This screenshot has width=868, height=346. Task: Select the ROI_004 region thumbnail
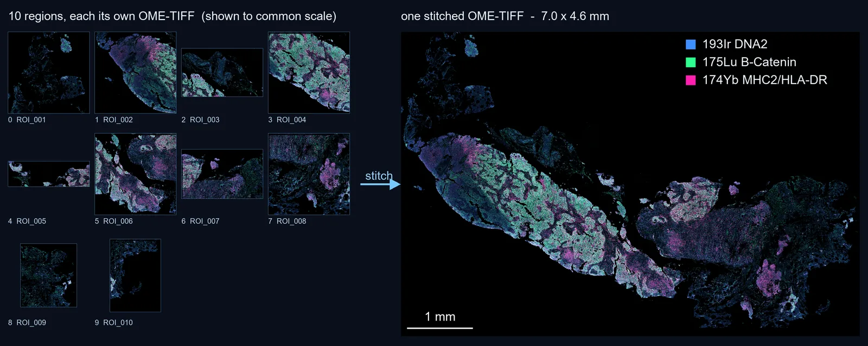pos(309,72)
